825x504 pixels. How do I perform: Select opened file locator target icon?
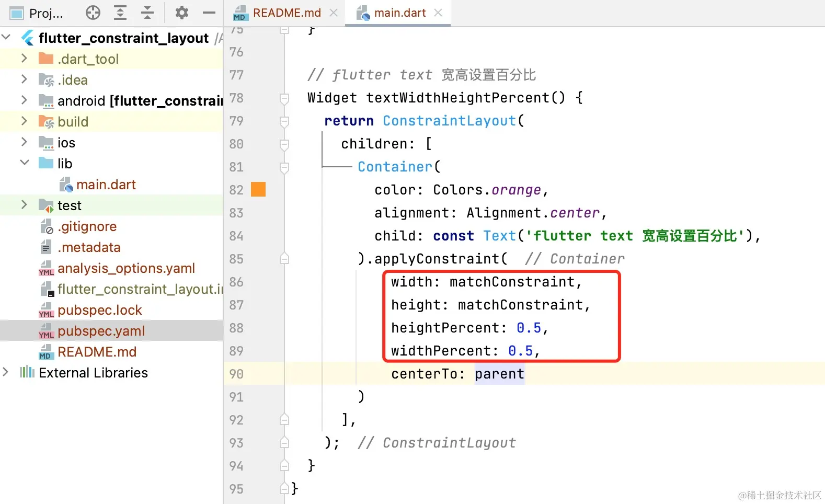(93, 13)
